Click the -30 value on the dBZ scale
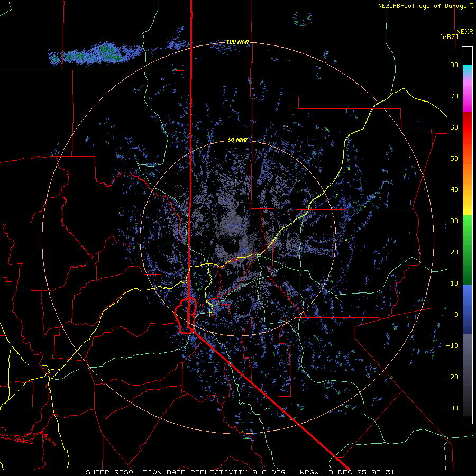The image size is (476, 476). click(x=452, y=408)
